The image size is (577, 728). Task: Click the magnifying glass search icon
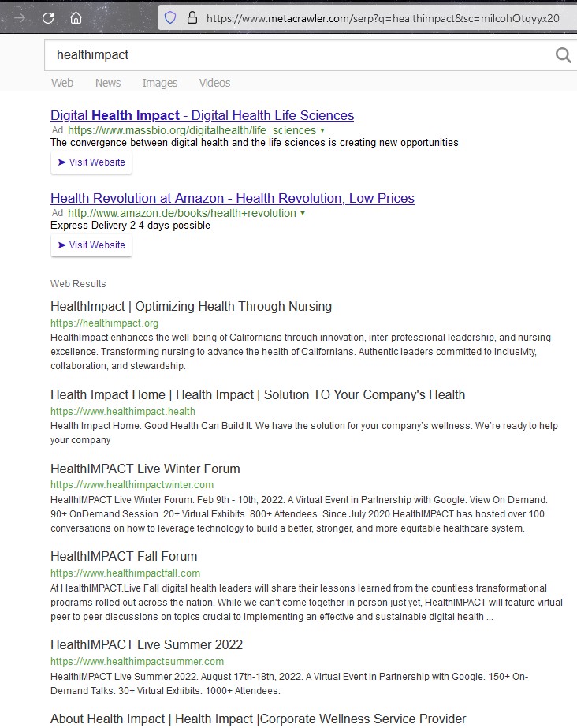tap(563, 54)
